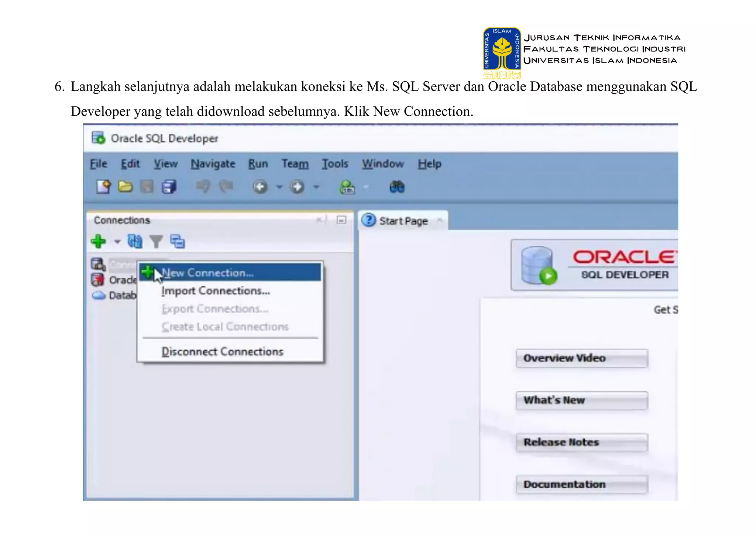The height and width of the screenshot is (535, 756).
Task: Click the Save All disks icon
Action: click(x=169, y=187)
